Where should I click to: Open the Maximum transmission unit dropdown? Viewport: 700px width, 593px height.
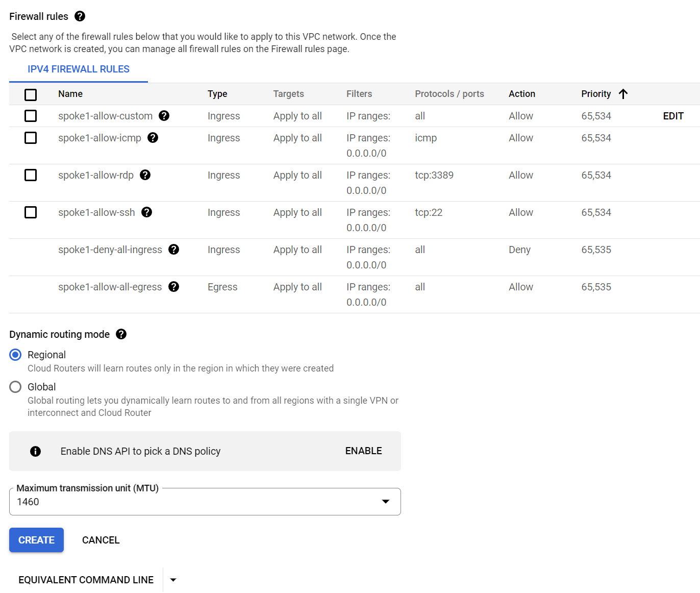click(x=385, y=502)
